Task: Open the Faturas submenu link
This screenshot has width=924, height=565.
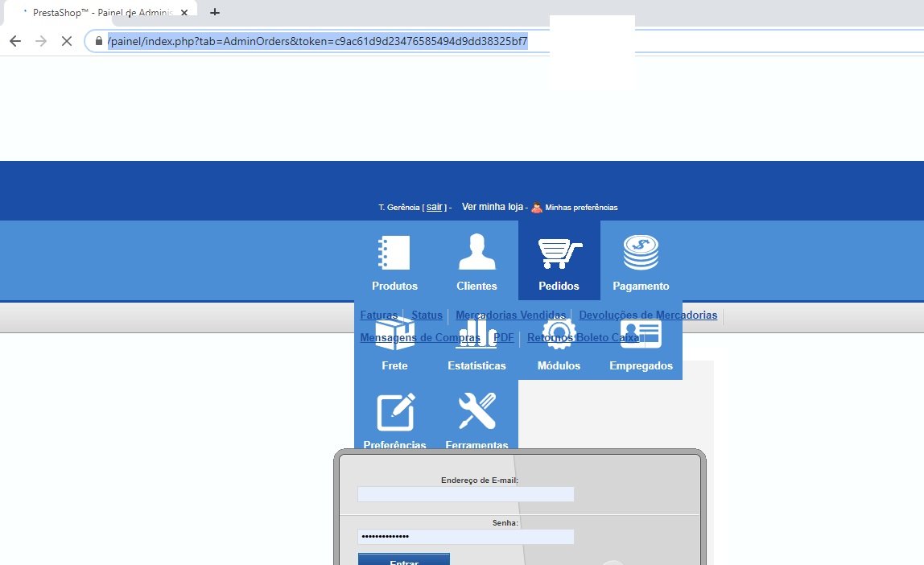Action: pyautogui.click(x=379, y=315)
